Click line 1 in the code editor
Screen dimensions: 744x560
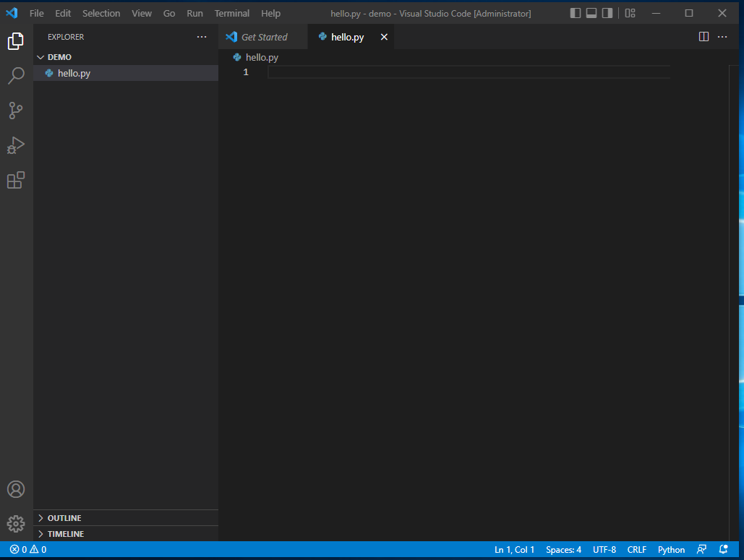click(469, 72)
